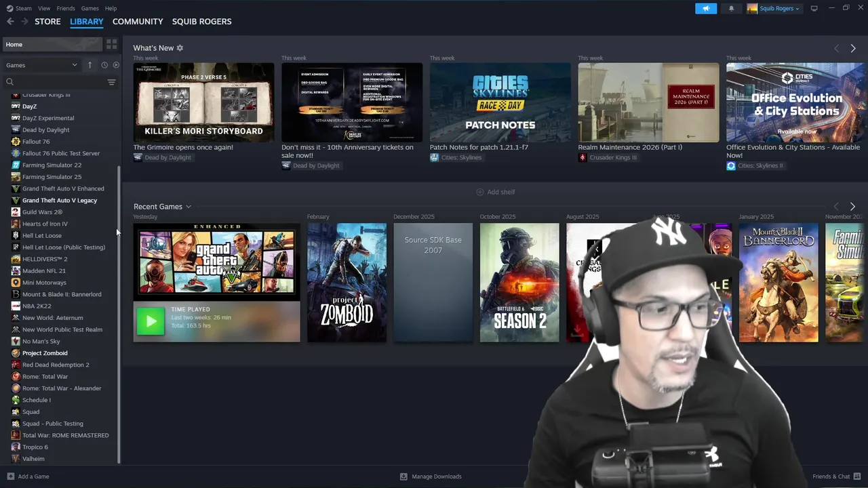The width and height of the screenshot is (868, 488).
Task: Click the Guild Wars 2 icon
Action: [16, 212]
